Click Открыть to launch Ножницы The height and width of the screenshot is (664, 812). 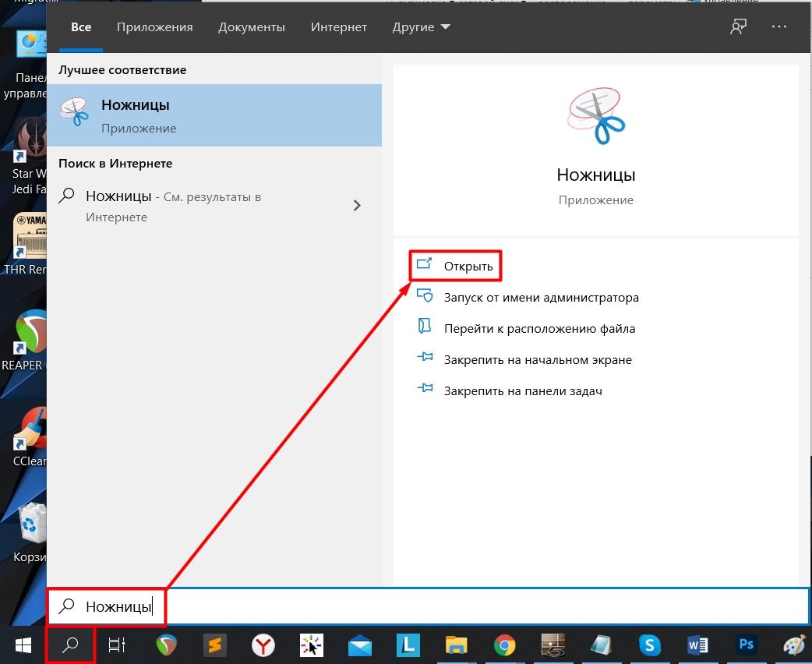point(455,267)
